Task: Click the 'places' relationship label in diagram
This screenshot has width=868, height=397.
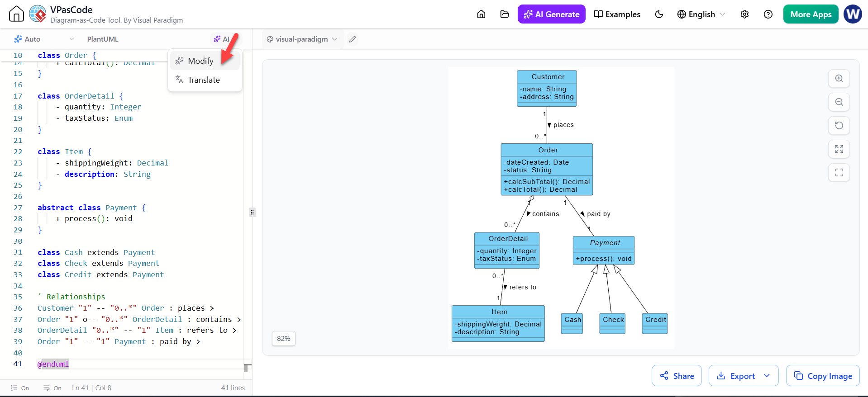Action: point(563,125)
